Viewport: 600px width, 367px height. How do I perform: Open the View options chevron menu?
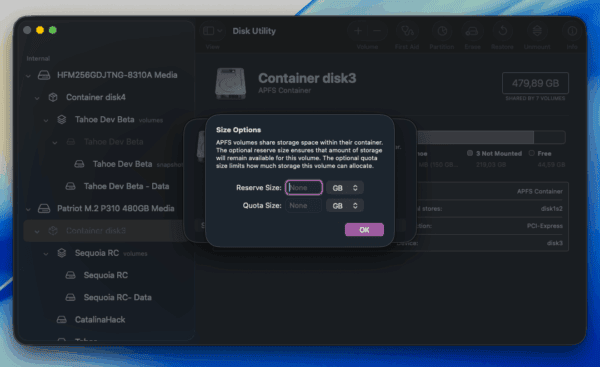click(x=220, y=31)
